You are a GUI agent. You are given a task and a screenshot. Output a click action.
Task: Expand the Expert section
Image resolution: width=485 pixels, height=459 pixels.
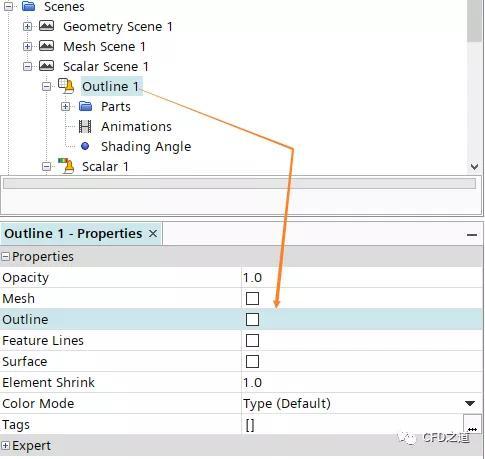click(x=6, y=446)
